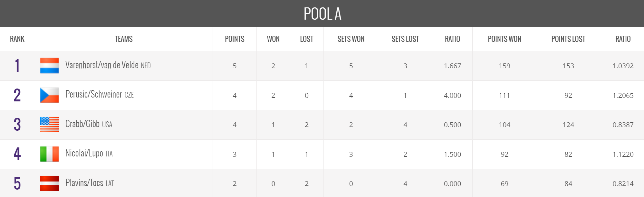
Task: Click the Czech Republic flag icon
Action: pos(49,95)
